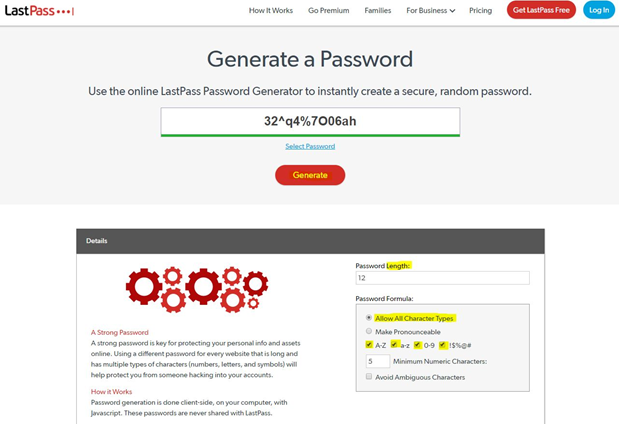This screenshot has width=619, height=424.
Task: Click Get LastPass Free button
Action: coord(541,10)
